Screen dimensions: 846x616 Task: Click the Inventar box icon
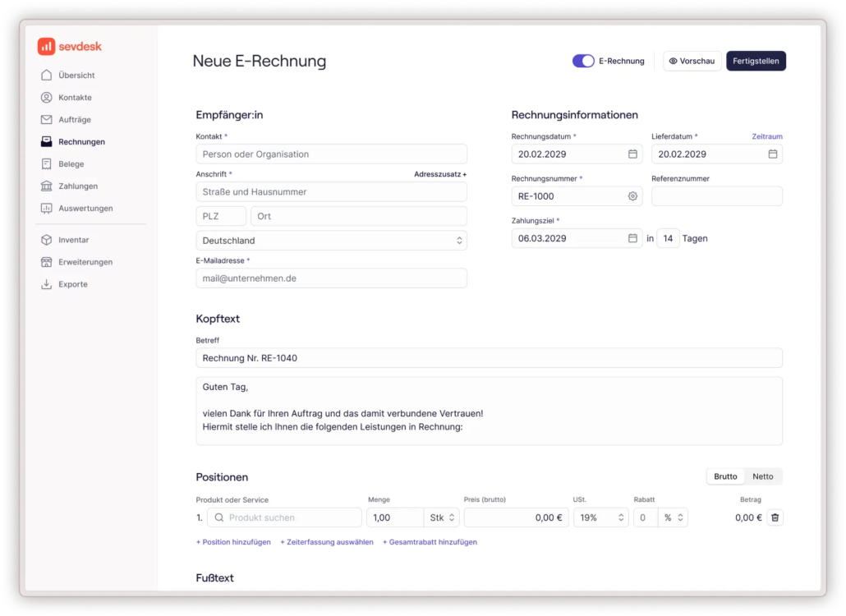tap(46, 240)
